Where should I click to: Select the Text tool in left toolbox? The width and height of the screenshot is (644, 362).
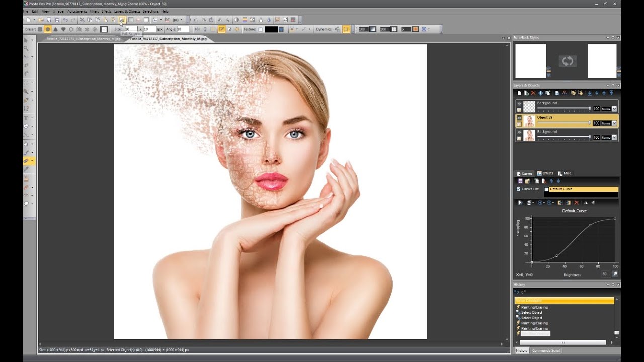pos(26,118)
